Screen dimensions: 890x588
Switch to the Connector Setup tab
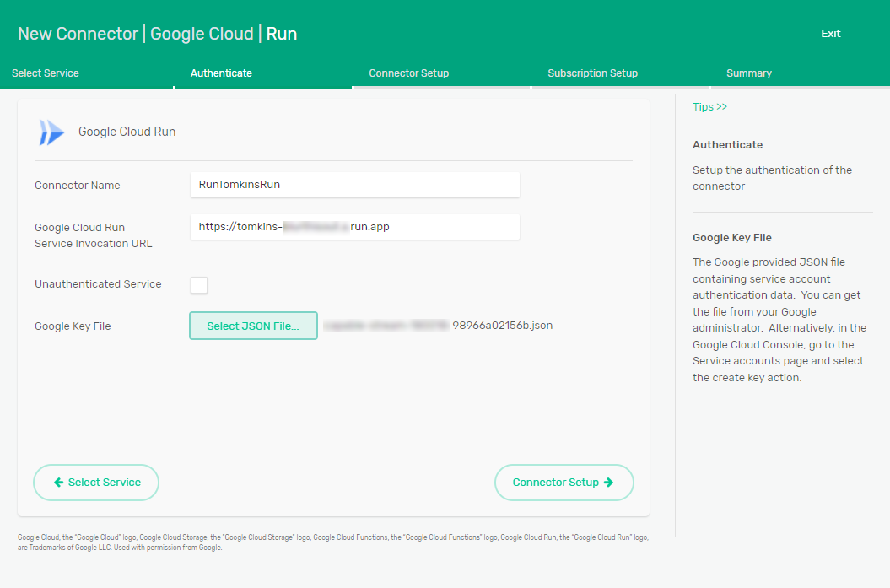point(408,73)
